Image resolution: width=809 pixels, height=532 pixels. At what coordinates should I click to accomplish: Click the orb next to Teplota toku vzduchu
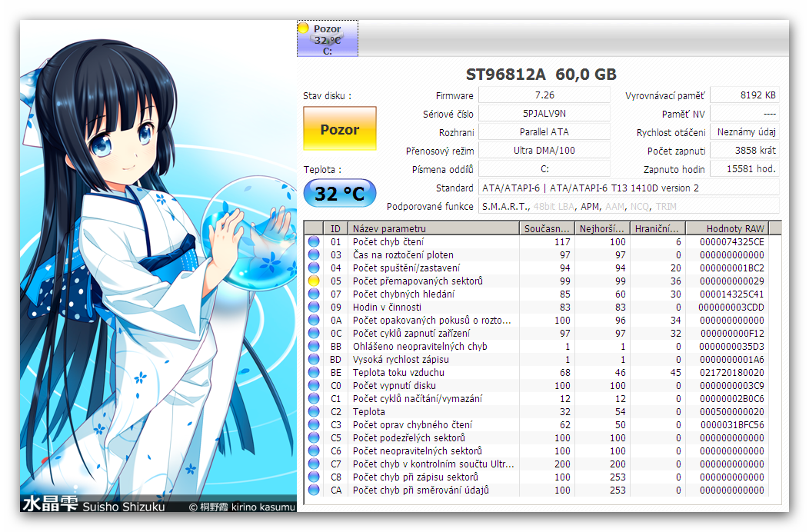(x=314, y=372)
